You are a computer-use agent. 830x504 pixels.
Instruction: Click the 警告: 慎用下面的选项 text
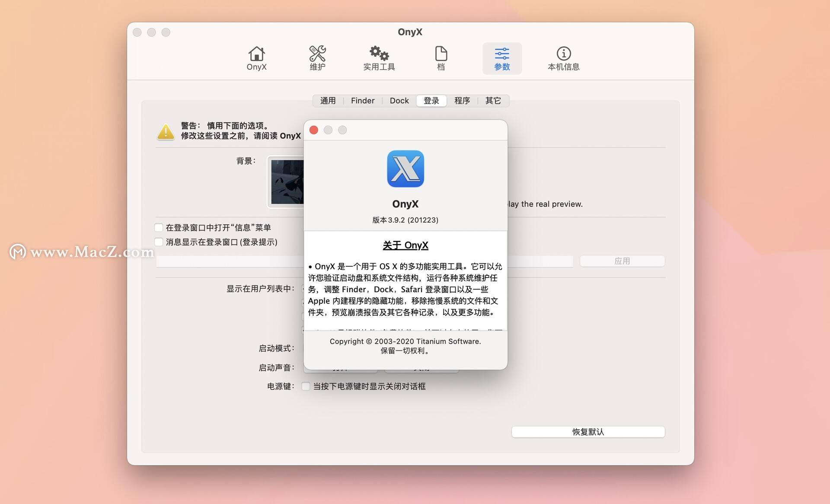(x=224, y=125)
